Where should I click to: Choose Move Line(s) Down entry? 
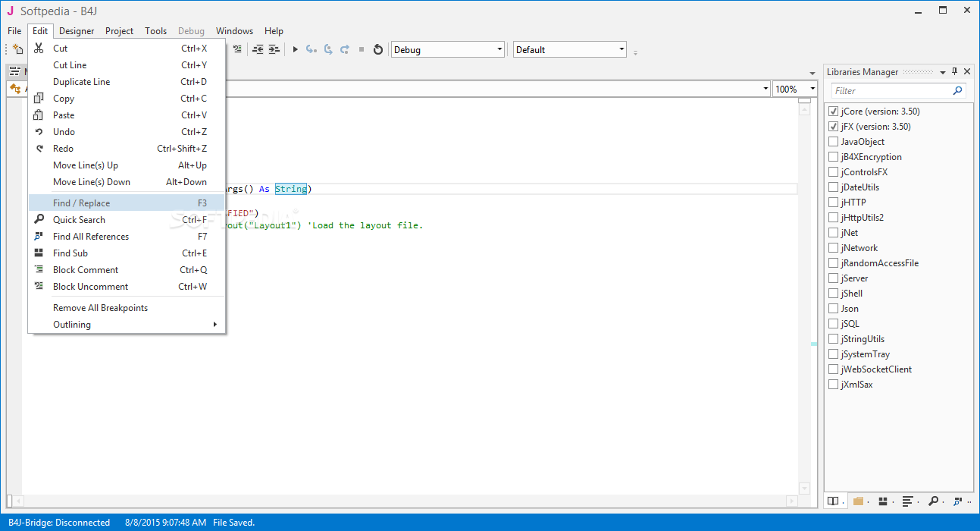pos(127,182)
